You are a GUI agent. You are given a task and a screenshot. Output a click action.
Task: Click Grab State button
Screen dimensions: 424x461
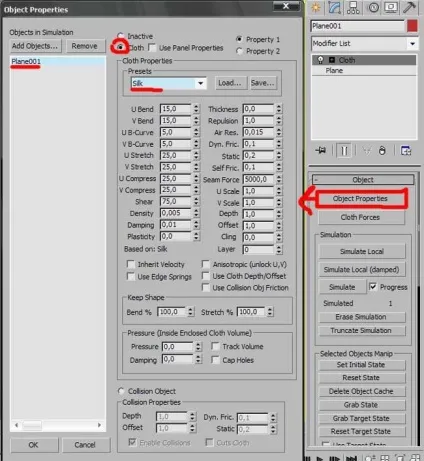coord(362,405)
